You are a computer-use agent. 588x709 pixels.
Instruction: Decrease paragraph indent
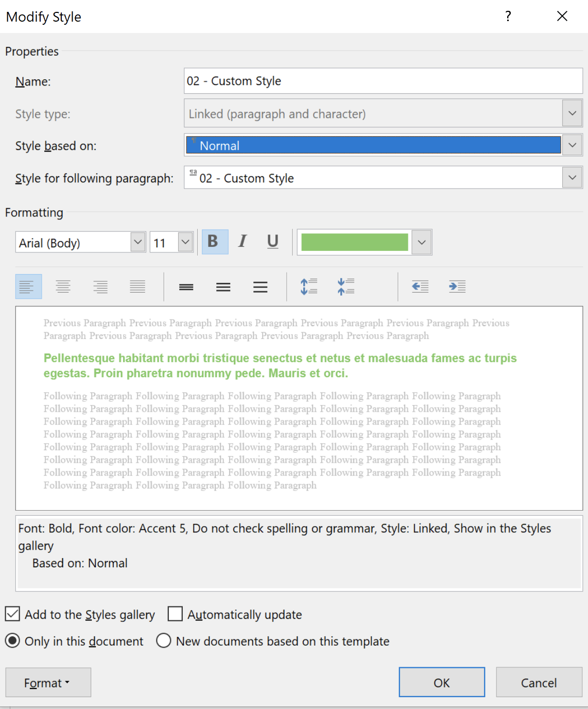[420, 287]
